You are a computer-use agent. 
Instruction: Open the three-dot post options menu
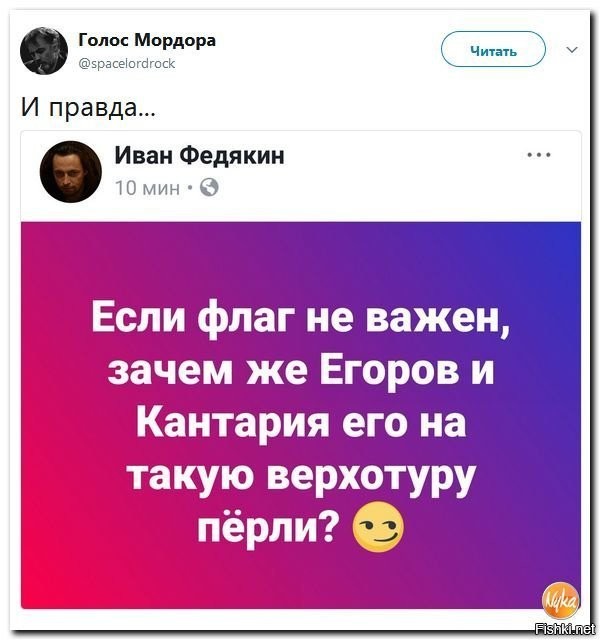coord(539,155)
